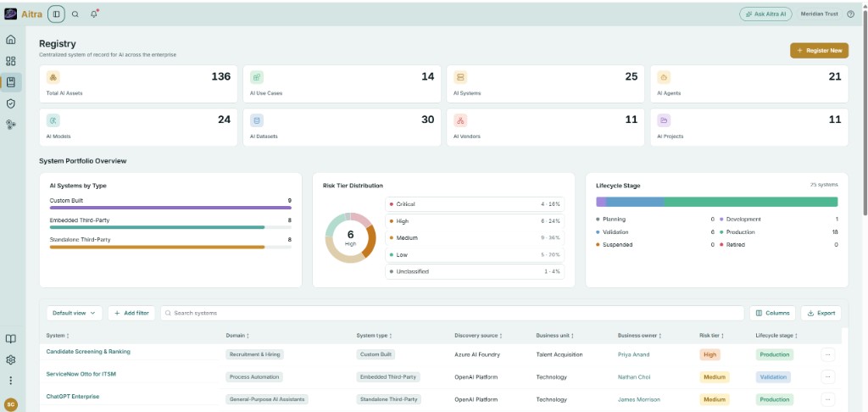
Task: Open the dashboard grid sidebar icon
Action: (x=10, y=61)
